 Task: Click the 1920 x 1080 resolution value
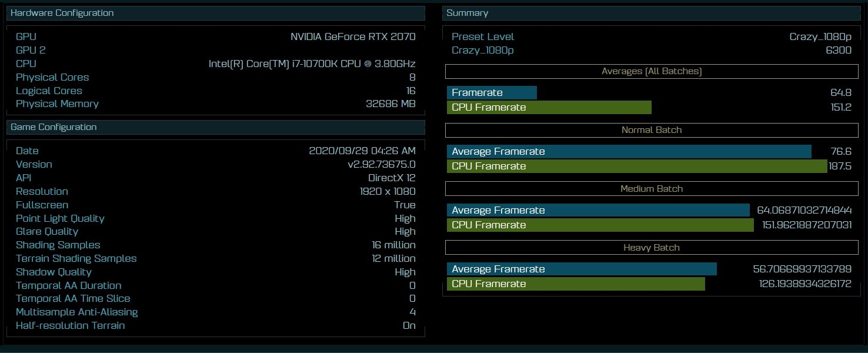[387, 191]
